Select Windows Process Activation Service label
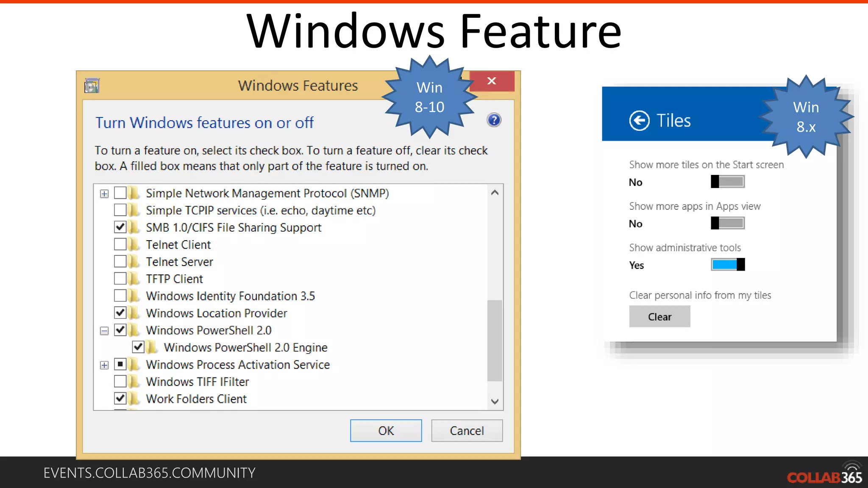The height and width of the screenshot is (488, 868). coord(238,364)
